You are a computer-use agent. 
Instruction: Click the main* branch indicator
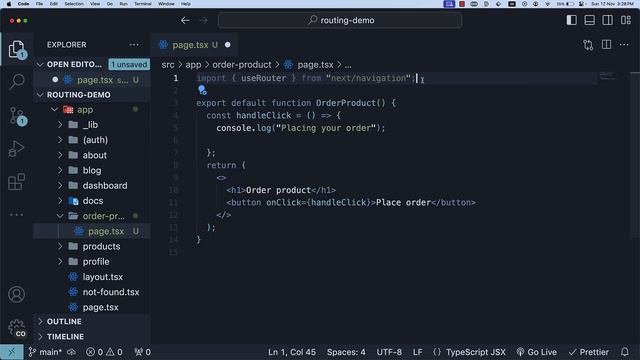pos(45,352)
